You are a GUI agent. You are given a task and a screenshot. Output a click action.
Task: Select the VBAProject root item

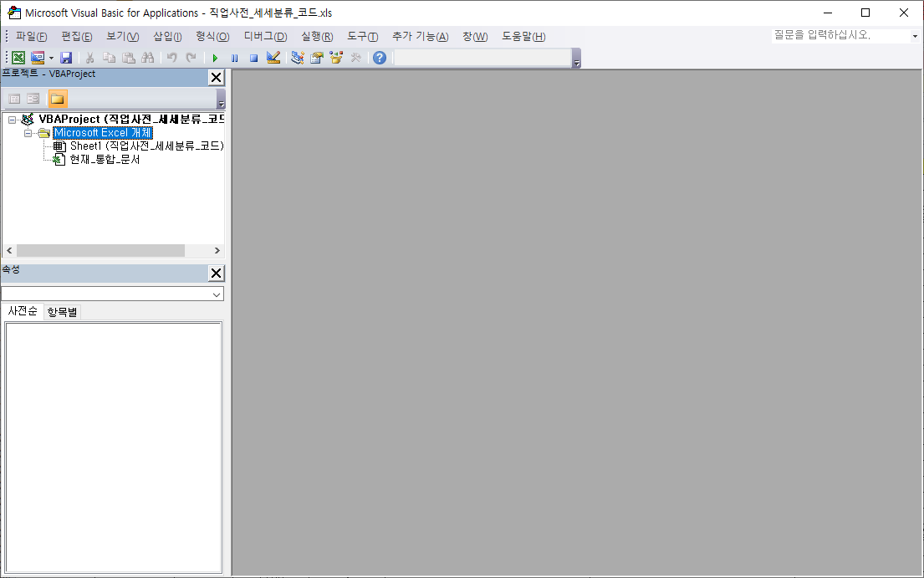131,119
